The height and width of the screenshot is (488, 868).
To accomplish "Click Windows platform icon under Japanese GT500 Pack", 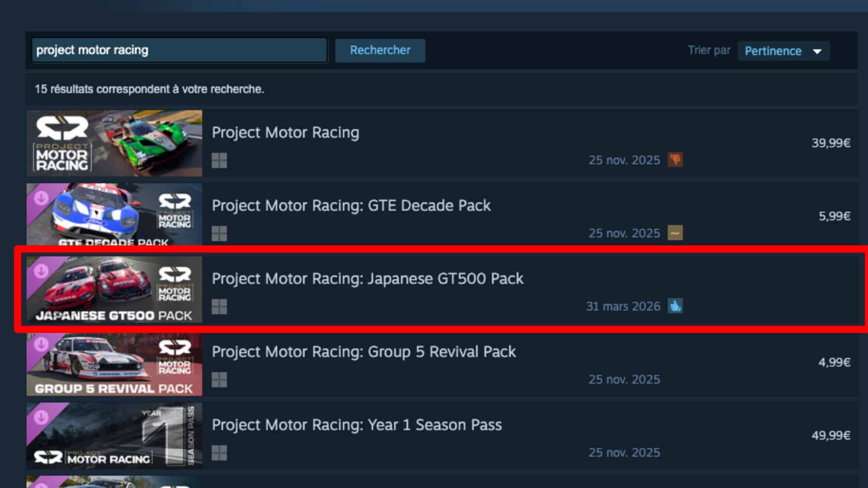I will (x=219, y=307).
